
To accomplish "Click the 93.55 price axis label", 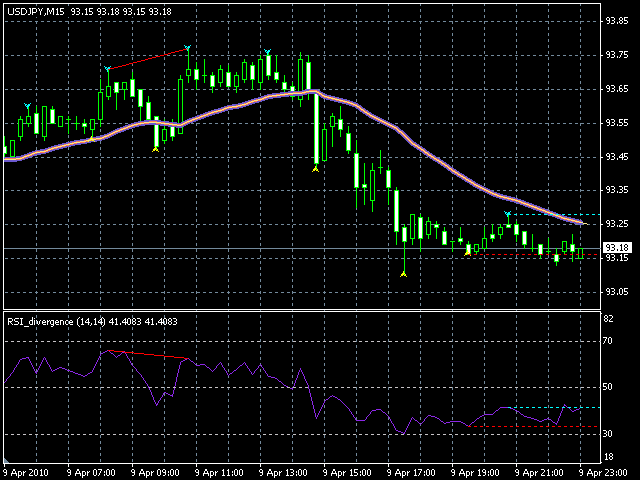I will (616, 123).
